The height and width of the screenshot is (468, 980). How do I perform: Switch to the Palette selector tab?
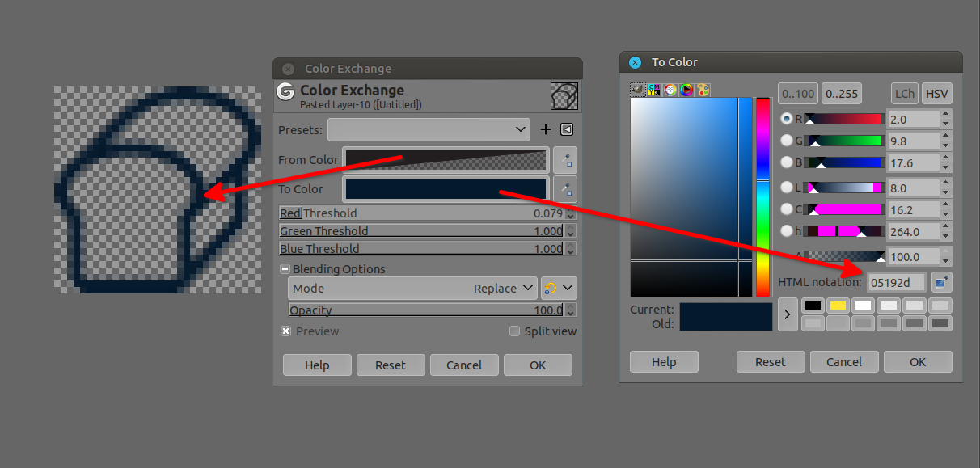coord(703,90)
